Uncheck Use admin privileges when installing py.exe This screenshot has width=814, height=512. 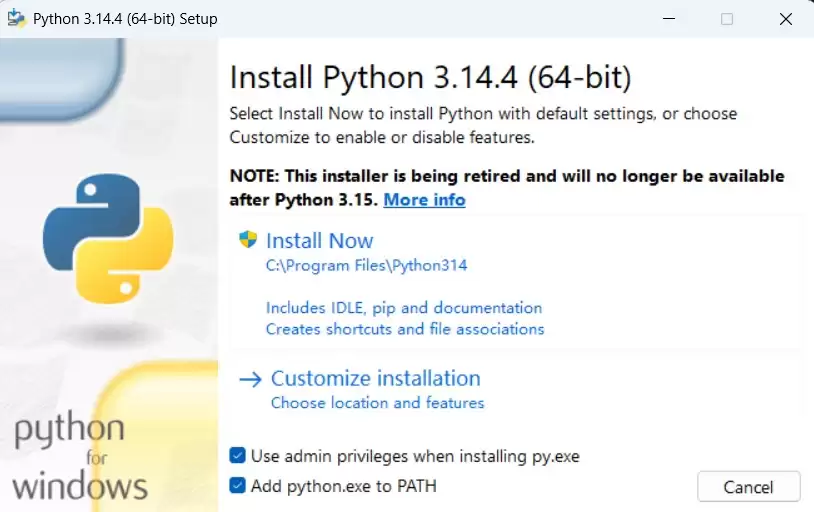point(237,455)
